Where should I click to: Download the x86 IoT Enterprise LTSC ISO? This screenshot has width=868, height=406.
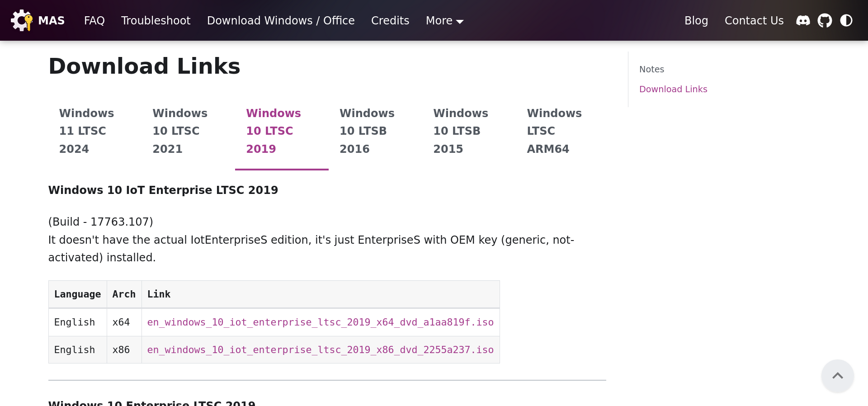coord(320,350)
